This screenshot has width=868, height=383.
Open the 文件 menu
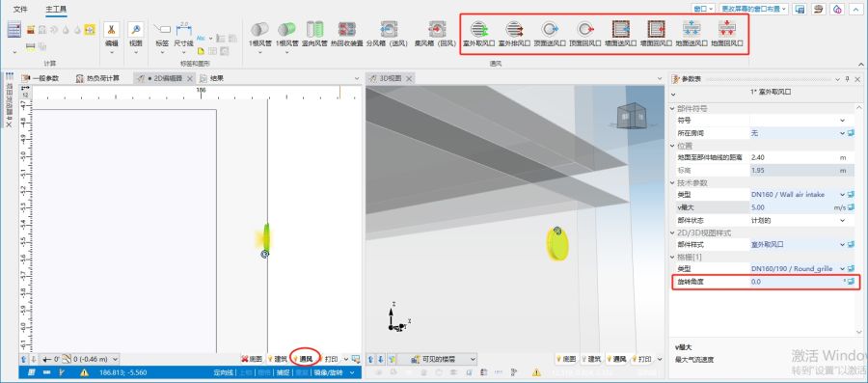click(20, 9)
